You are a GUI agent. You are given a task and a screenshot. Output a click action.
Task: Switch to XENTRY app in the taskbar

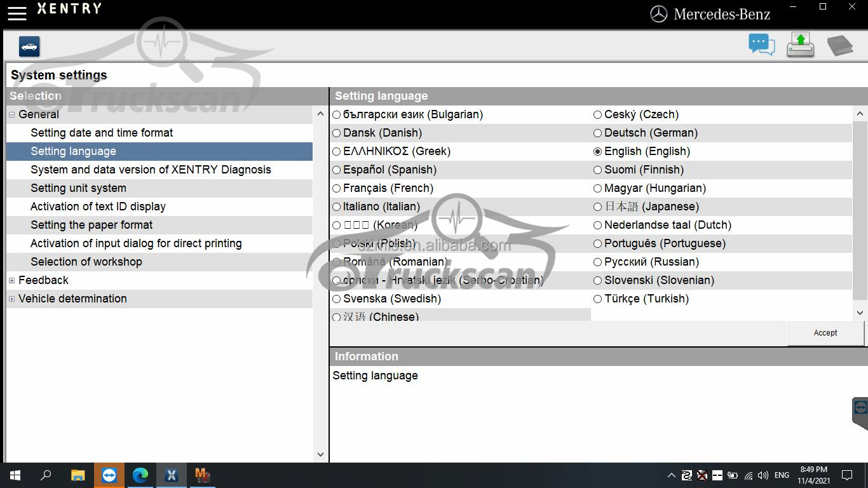point(172,475)
